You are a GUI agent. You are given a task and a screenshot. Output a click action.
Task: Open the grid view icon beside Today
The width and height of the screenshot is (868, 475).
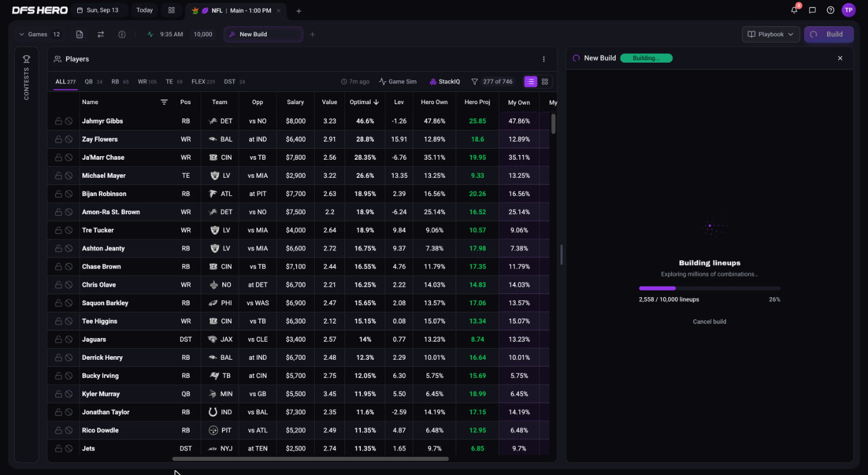[x=171, y=11]
